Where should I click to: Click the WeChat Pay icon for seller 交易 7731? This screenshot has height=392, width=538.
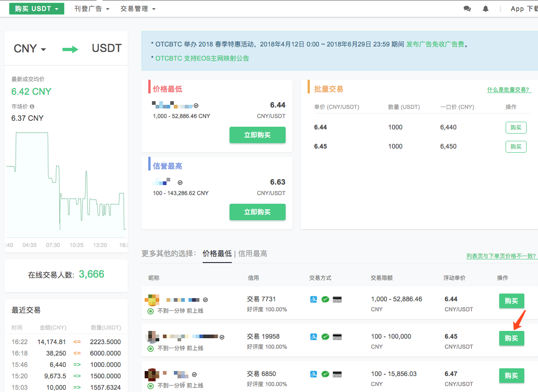click(x=326, y=299)
